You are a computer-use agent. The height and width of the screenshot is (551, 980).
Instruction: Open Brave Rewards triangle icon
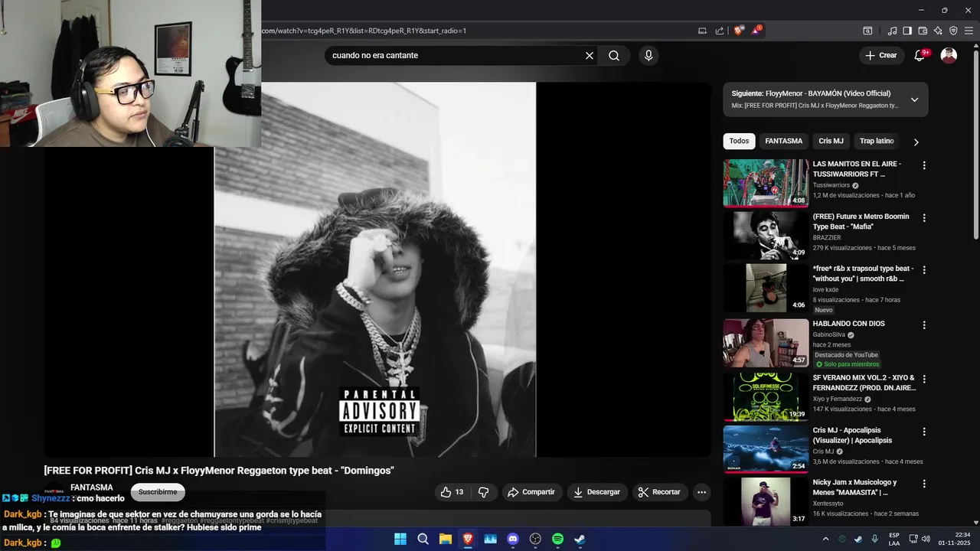click(756, 31)
